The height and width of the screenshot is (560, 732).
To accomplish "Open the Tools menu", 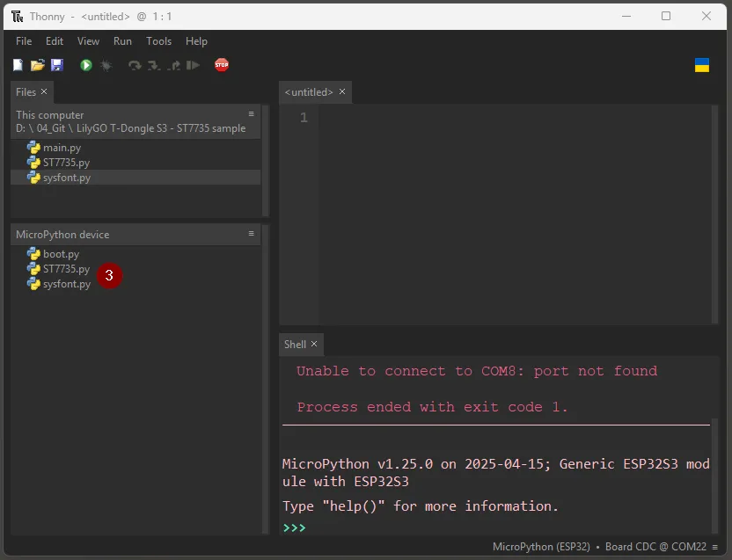I will 158,41.
